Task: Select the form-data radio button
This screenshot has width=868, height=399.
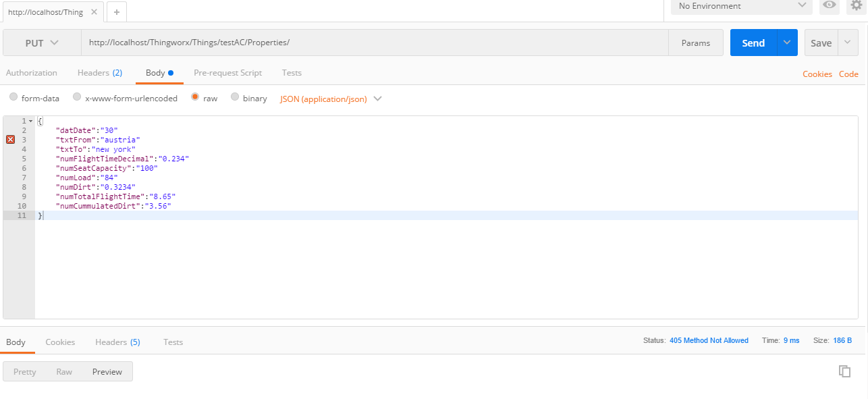Action: click(13, 97)
